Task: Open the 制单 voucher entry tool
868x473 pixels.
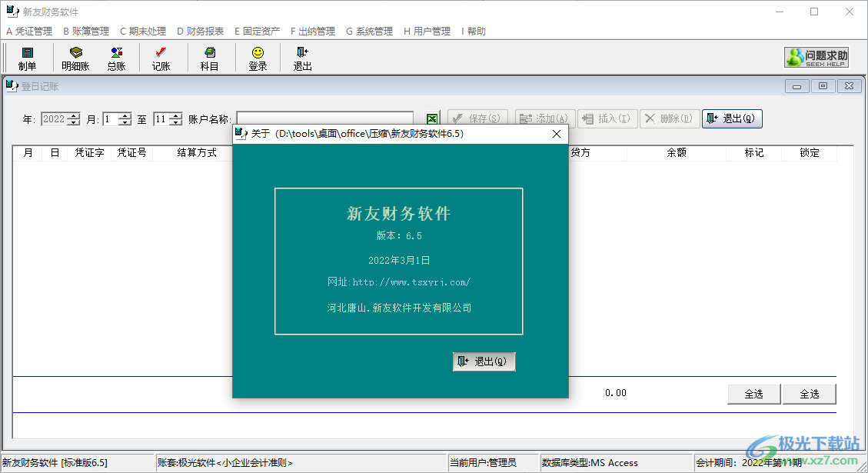Action: [27, 58]
